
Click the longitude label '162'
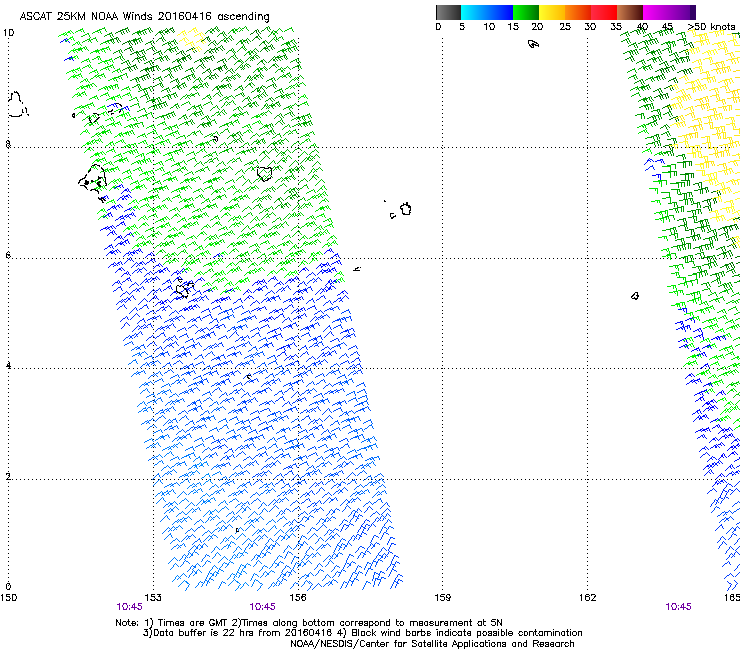pos(587,598)
